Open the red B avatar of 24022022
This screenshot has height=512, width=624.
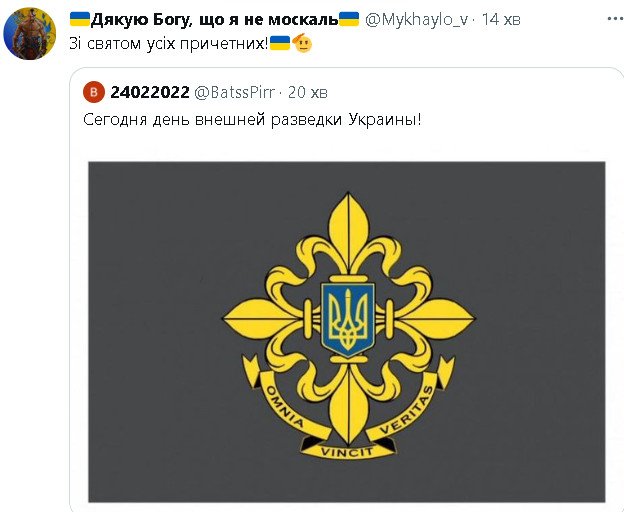point(94,92)
